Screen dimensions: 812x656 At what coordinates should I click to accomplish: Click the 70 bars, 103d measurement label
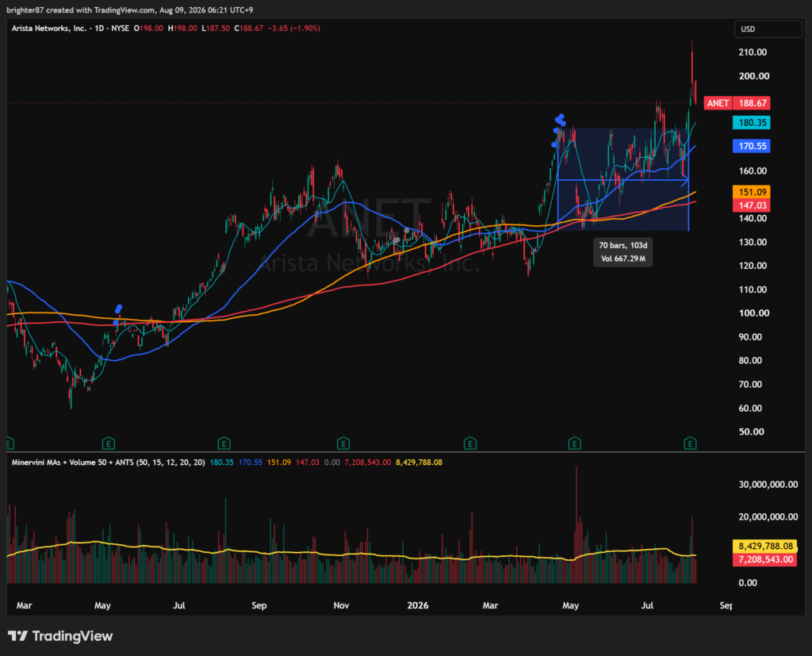click(x=623, y=246)
